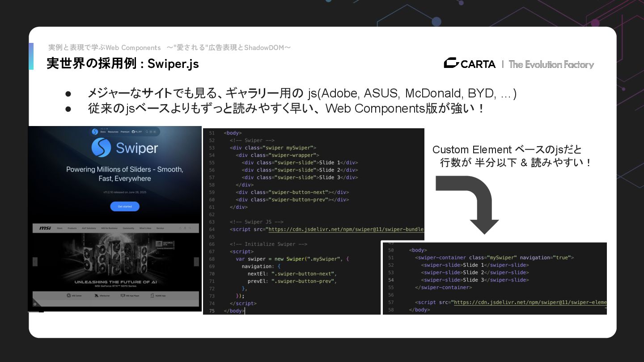Screen dimensions: 644x362
Task: Click the v11.2.10 release date text
Action: tap(125, 192)
